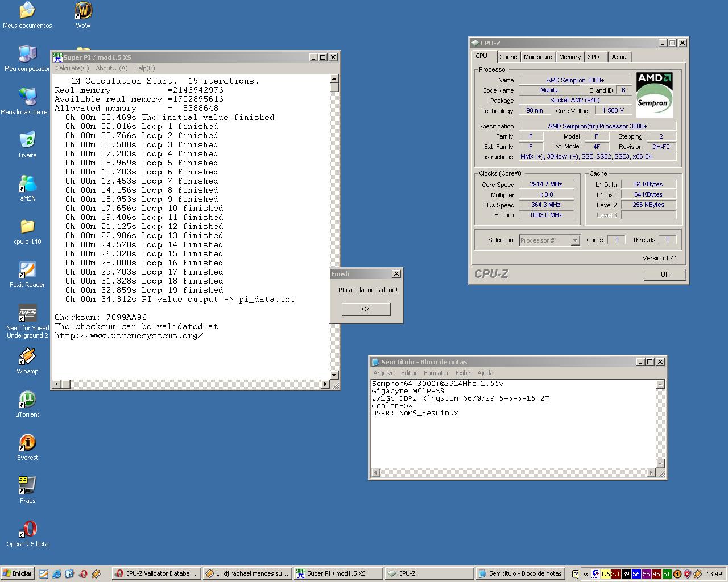
Task: Open Help menu in Super PI
Action: tap(144, 68)
